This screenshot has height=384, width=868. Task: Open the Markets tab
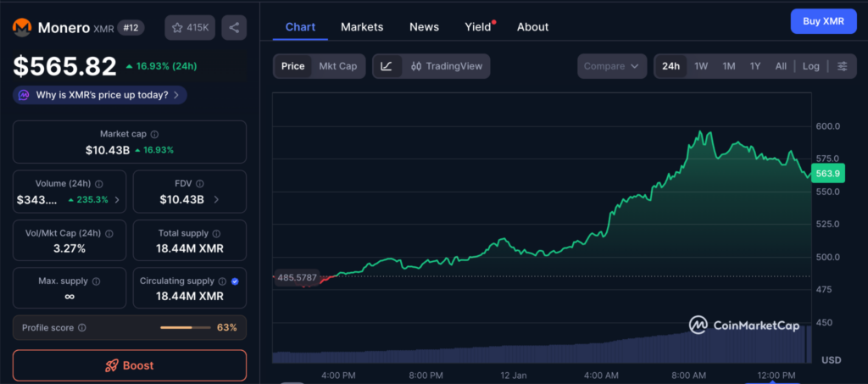pyautogui.click(x=362, y=27)
